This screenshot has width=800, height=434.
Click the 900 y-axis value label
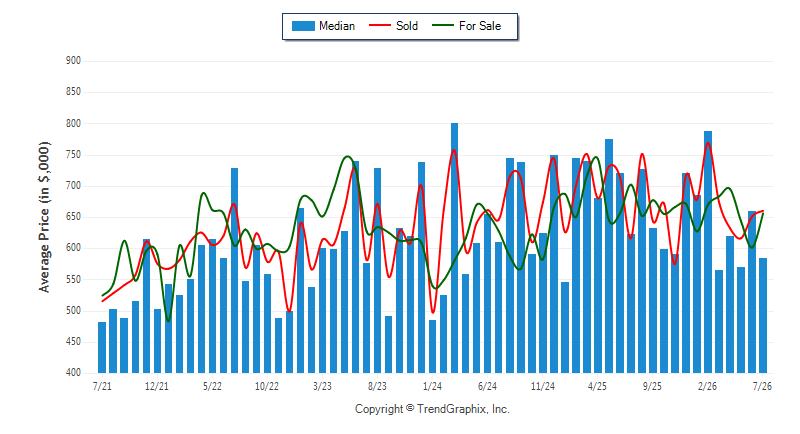click(x=73, y=61)
